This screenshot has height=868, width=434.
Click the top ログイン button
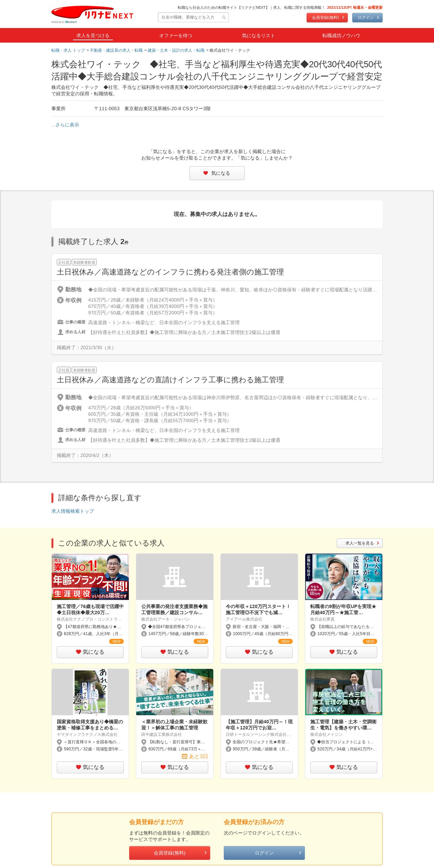click(x=367, y=18)
